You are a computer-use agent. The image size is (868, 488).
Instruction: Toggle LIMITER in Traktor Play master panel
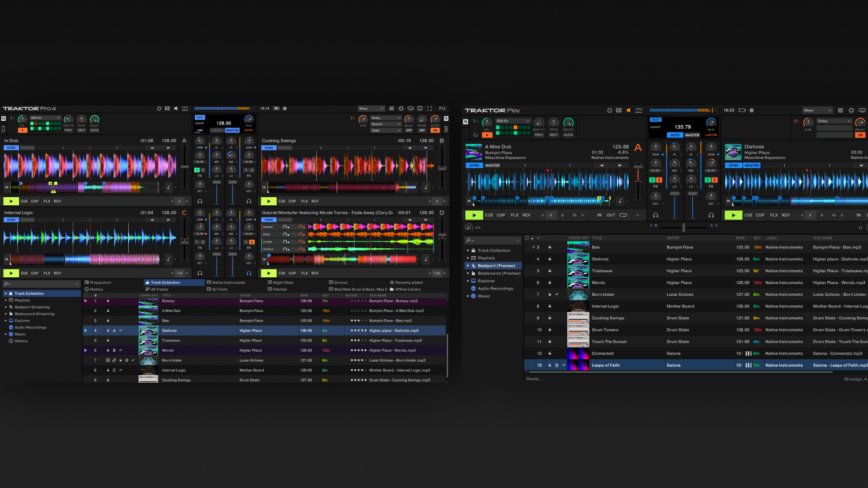[711, 135]
